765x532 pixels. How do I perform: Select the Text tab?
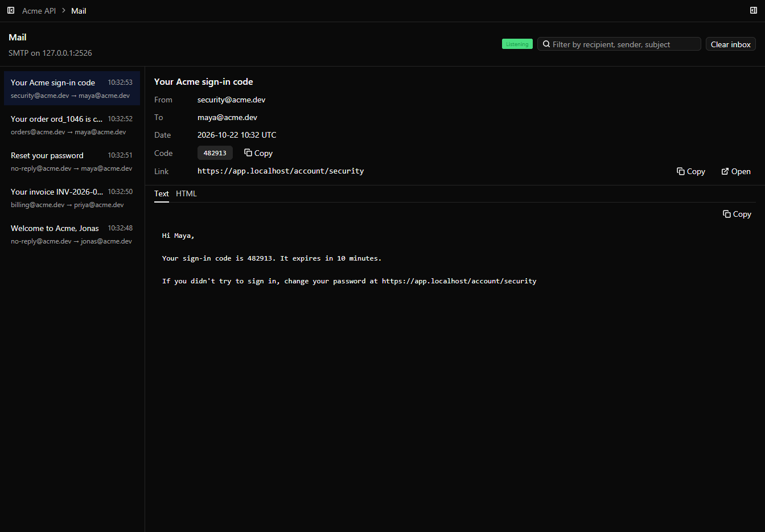(162, 193)
